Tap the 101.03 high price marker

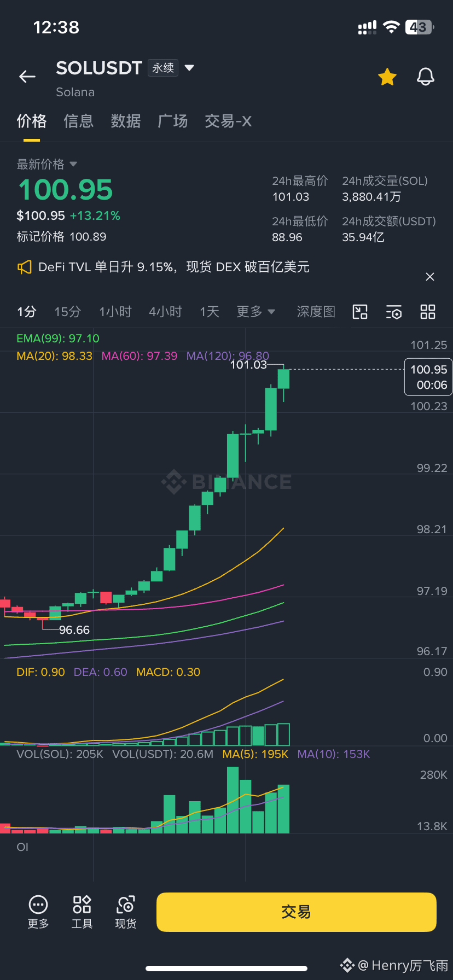[x=248, y=365]
